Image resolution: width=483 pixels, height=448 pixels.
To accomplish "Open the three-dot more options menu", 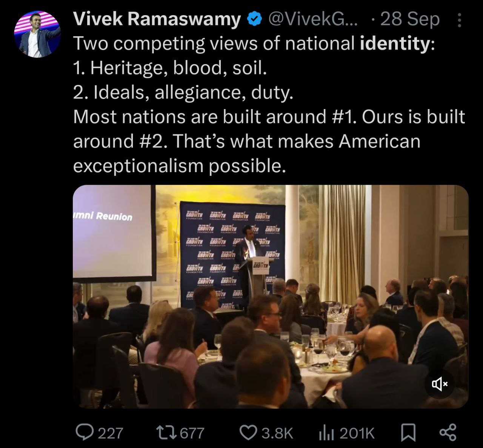I will click(x=459, y=20).
